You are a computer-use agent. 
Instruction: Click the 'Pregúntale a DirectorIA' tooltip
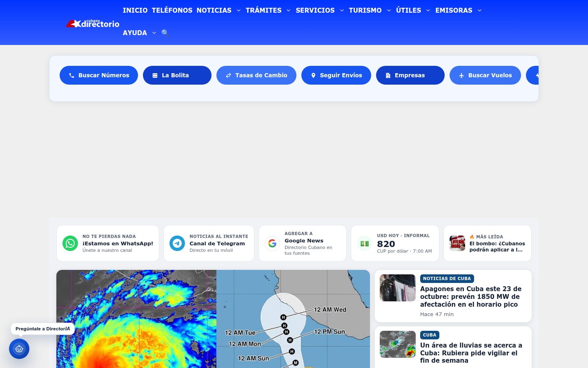click(43, 329)
